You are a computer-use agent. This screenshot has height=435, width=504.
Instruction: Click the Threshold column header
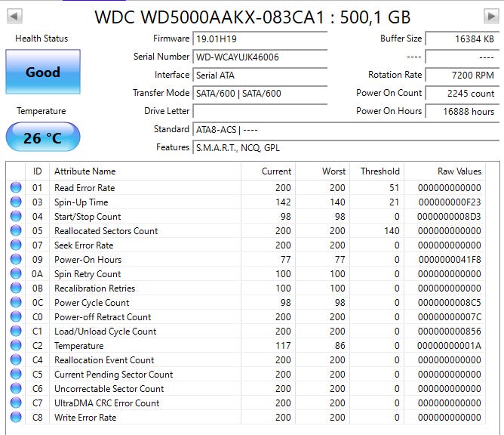(x=376, y=171)
